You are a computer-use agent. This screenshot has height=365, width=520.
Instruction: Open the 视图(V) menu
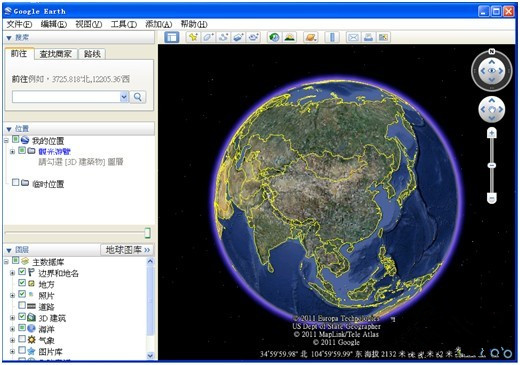tap(89, 24)
